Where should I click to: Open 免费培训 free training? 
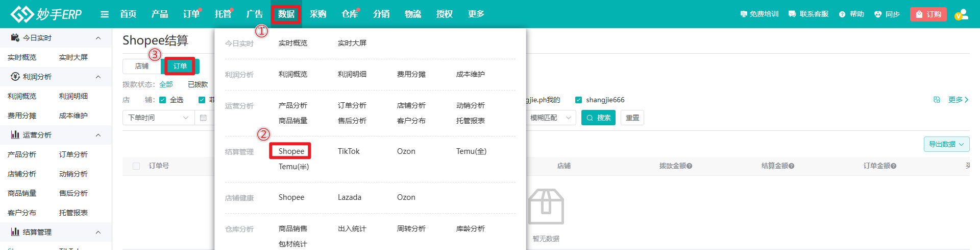[x=759, y=14]
